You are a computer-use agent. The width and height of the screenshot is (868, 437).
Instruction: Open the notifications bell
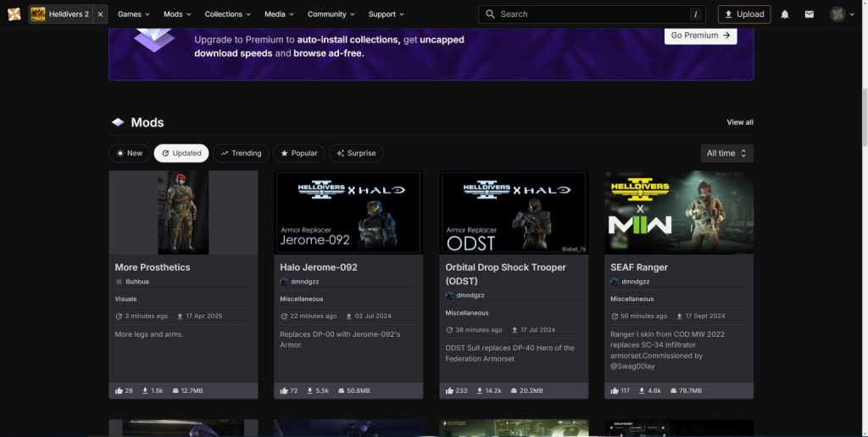pyautogui.click(x=785, y=14)
